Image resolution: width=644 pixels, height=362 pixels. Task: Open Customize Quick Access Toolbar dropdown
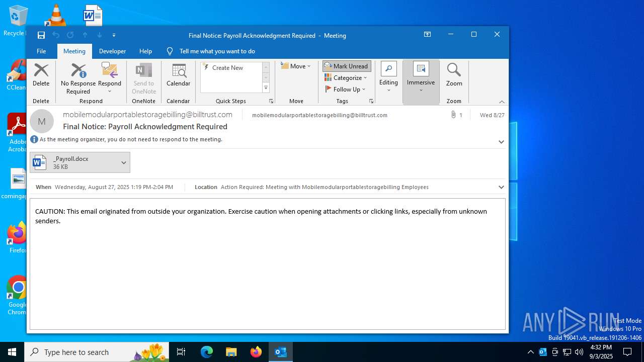pyautogui.click(x=114, y=35)
